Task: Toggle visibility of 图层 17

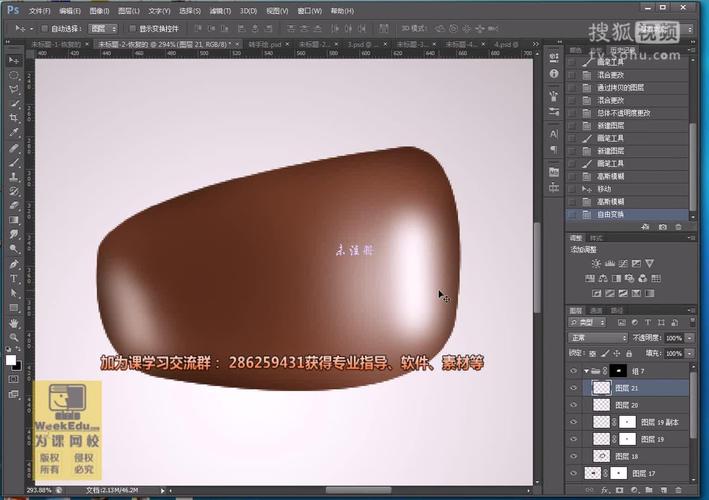Action: (573, 471)
